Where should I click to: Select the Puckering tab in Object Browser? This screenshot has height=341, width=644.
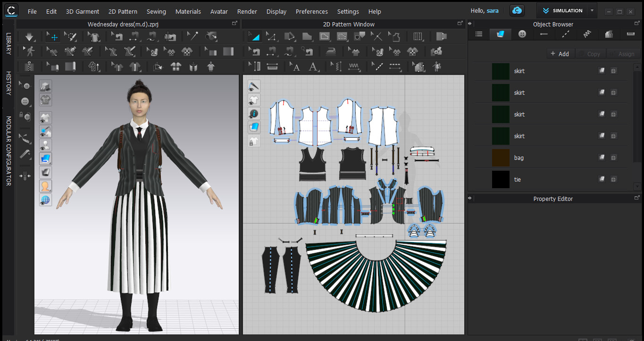[x=587, y=34]
